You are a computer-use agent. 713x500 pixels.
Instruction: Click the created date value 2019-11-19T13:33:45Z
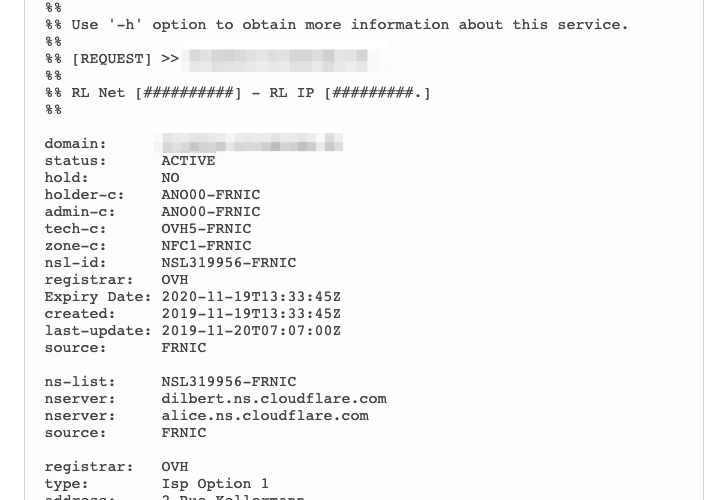(251, 313)
